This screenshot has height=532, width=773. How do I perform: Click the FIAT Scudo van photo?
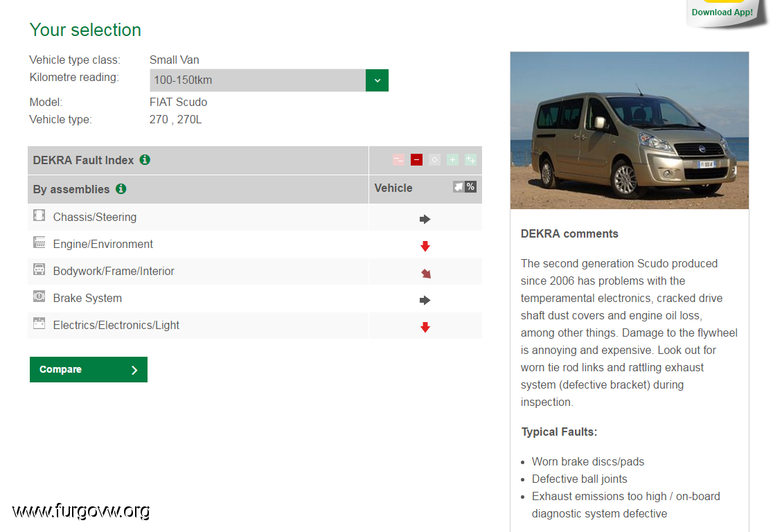coord(629,130)
